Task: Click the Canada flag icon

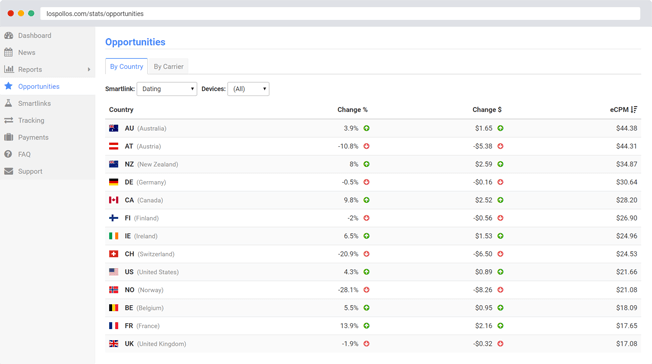Action: (x=114, y=200)
